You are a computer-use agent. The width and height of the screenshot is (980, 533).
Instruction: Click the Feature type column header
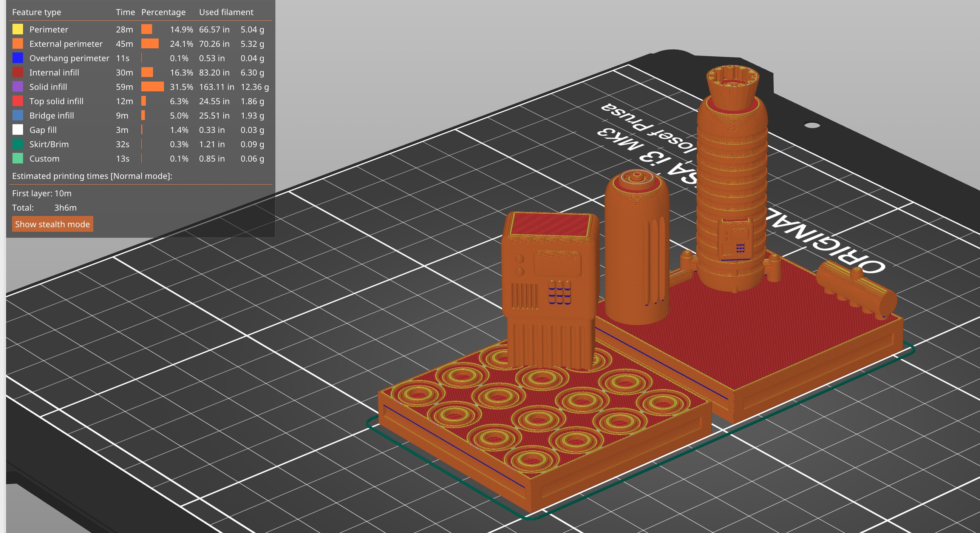coord(37,12)
